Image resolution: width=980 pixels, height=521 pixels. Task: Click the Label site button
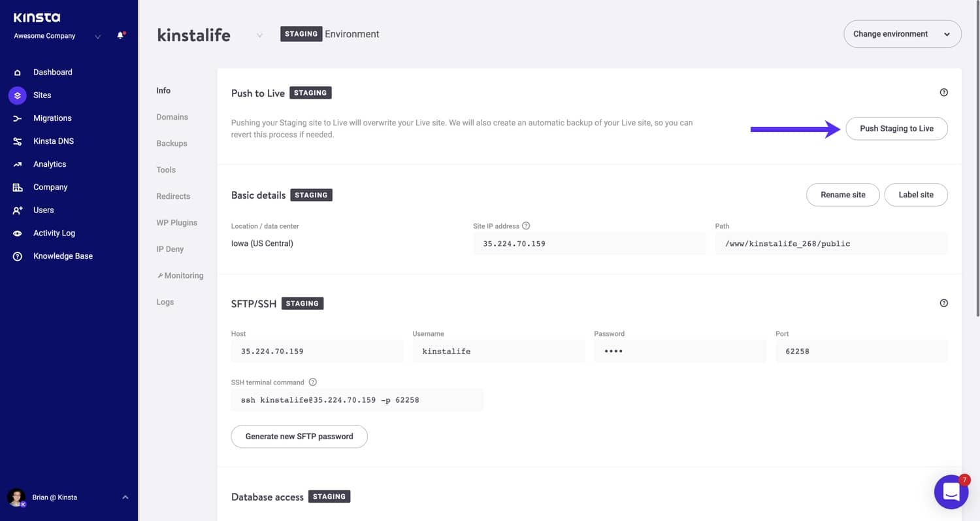pyautogui.click(x=916, y=195)
